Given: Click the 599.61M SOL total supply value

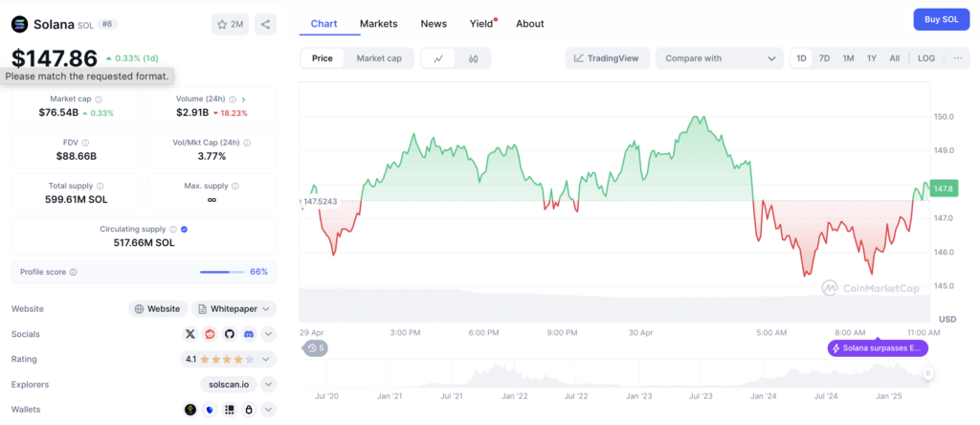Looking at the screenshot, I should click(77, 199).
